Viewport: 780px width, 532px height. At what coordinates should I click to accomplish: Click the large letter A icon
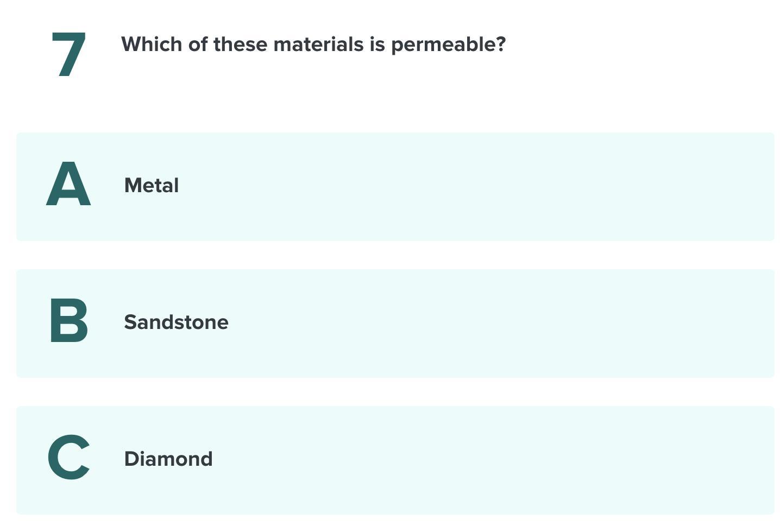(x=68, y=185)
